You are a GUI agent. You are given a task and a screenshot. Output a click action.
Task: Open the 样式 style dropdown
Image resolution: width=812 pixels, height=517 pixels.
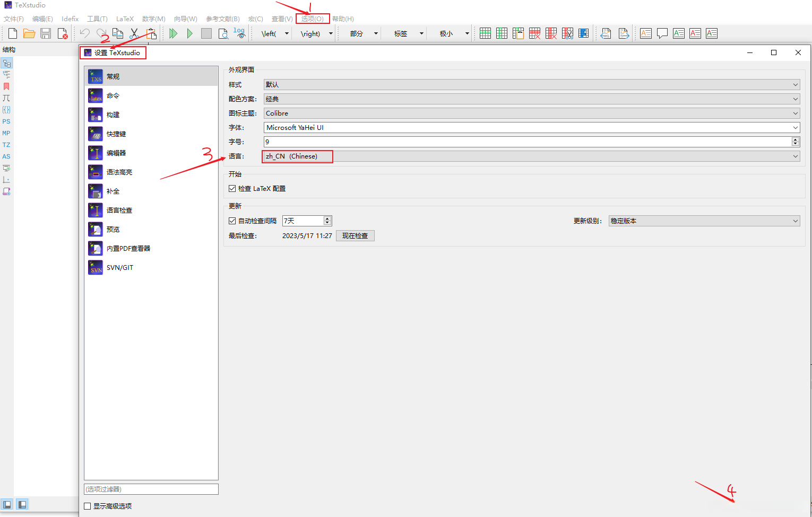click(x=532, y=84)
